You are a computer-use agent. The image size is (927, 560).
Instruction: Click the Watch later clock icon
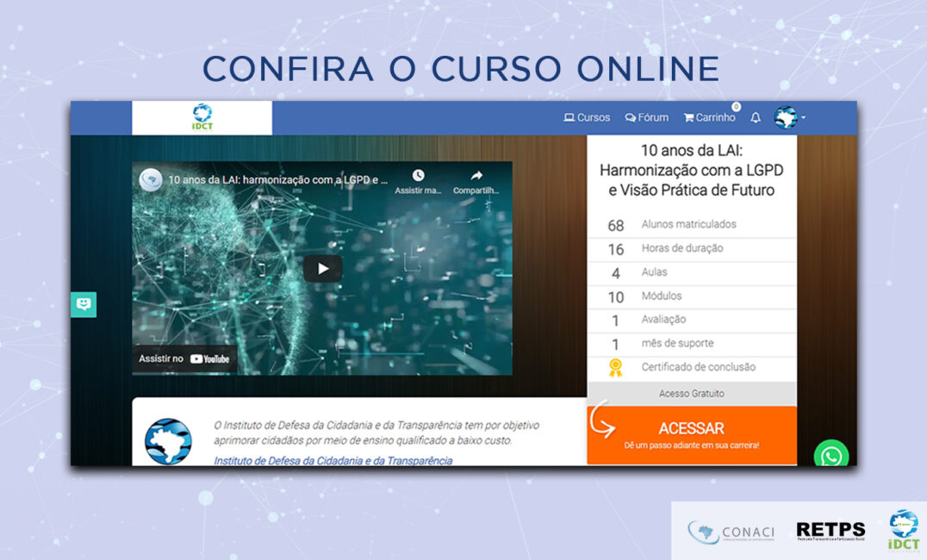(x=418, y=177)
